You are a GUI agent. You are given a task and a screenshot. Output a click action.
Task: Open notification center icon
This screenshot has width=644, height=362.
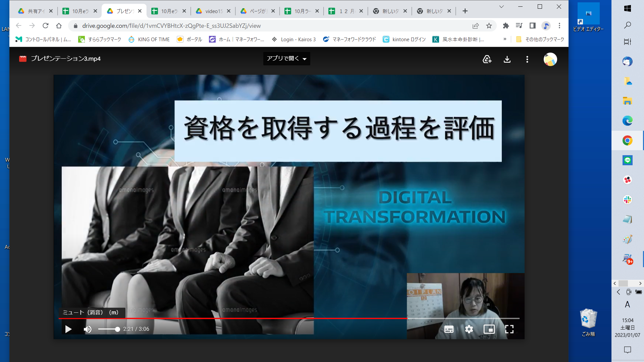(628, 350)
